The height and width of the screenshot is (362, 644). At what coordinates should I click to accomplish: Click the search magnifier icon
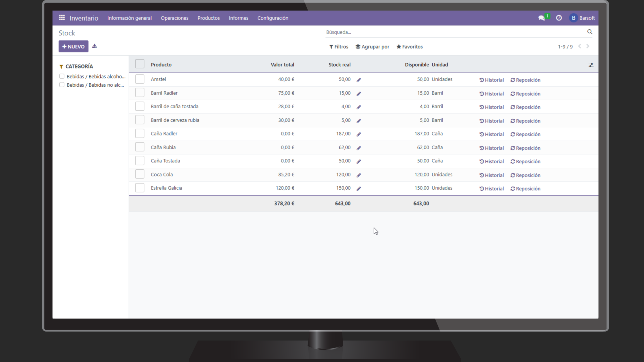590,32
